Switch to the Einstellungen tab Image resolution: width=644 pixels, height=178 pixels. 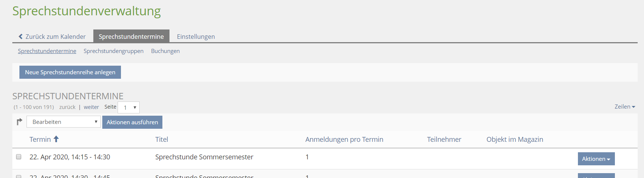pos(196,37)
